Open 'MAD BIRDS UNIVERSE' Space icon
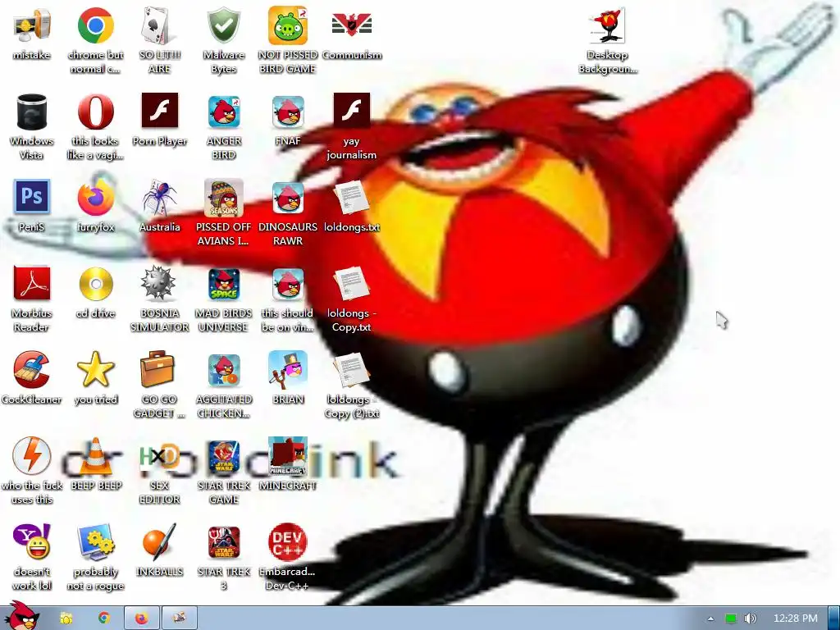Image resolution: width=840 pixels, height=630 pixels. tap(223, 285)
